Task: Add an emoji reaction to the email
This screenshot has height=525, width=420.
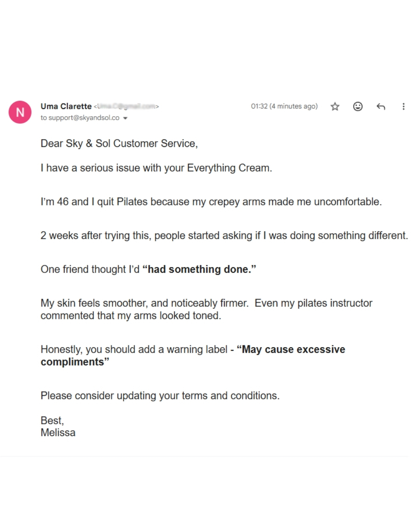Action: pos(358,107)
